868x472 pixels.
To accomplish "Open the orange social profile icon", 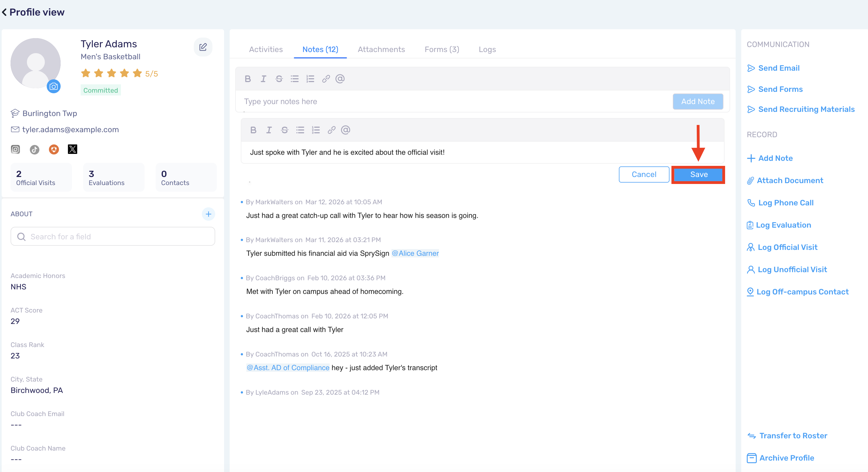I will (54, 149).
